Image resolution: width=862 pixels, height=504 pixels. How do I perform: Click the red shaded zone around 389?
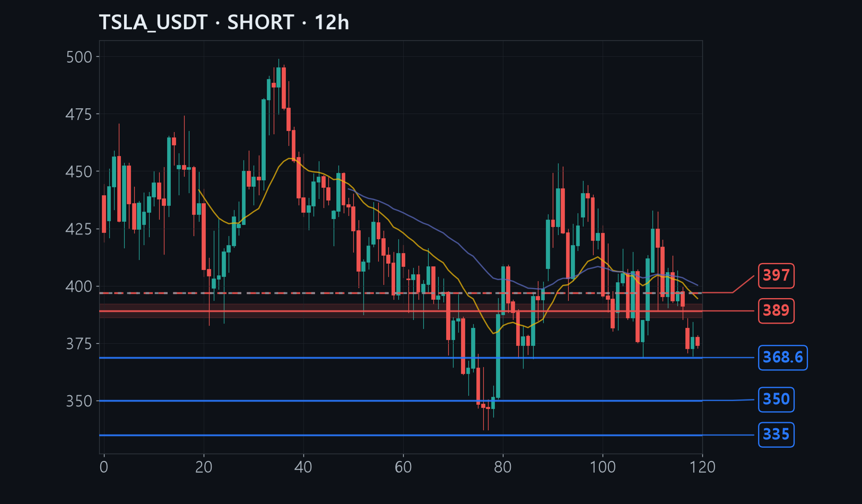[x=400, y=311]
